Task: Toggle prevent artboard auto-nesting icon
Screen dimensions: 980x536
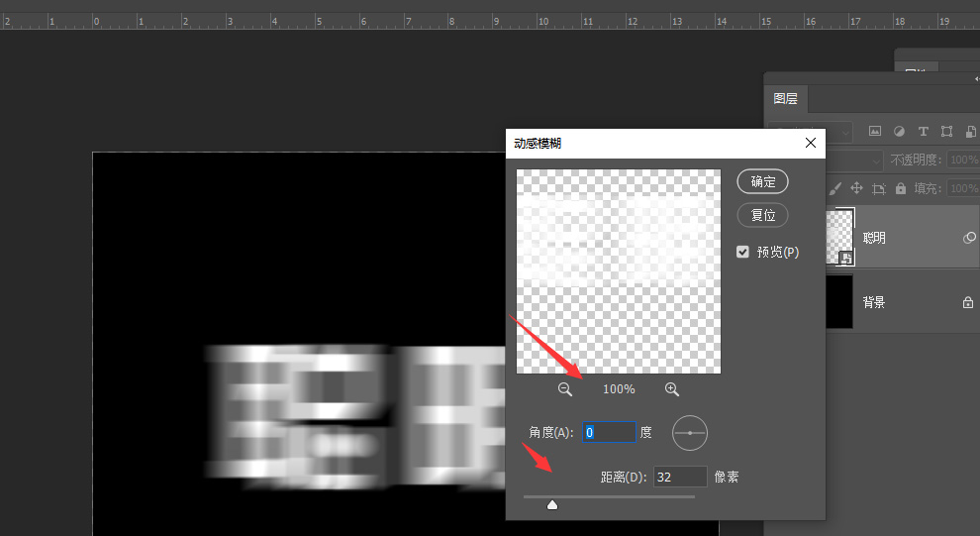Action: (879, 188)
